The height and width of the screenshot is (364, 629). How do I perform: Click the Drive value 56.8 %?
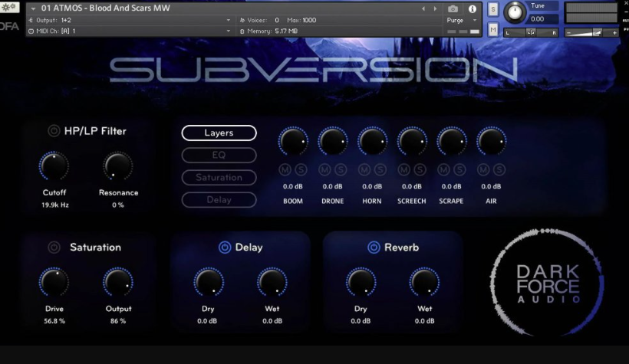(54, 321)
